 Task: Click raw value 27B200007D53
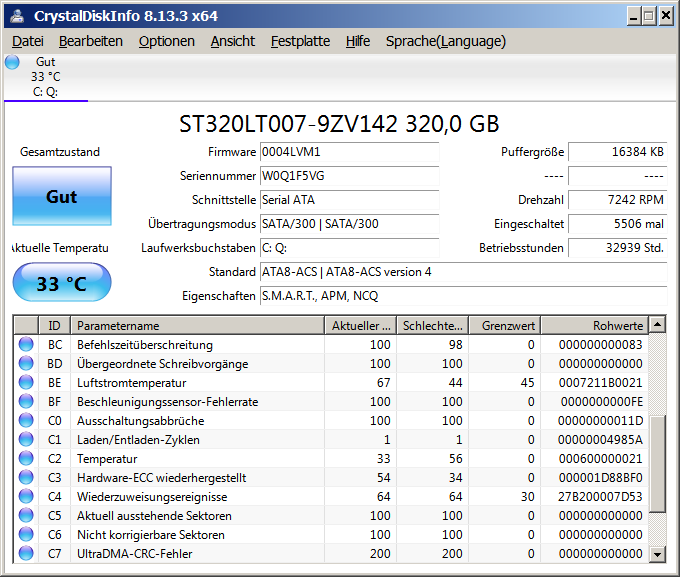click(x=600, y=497)
